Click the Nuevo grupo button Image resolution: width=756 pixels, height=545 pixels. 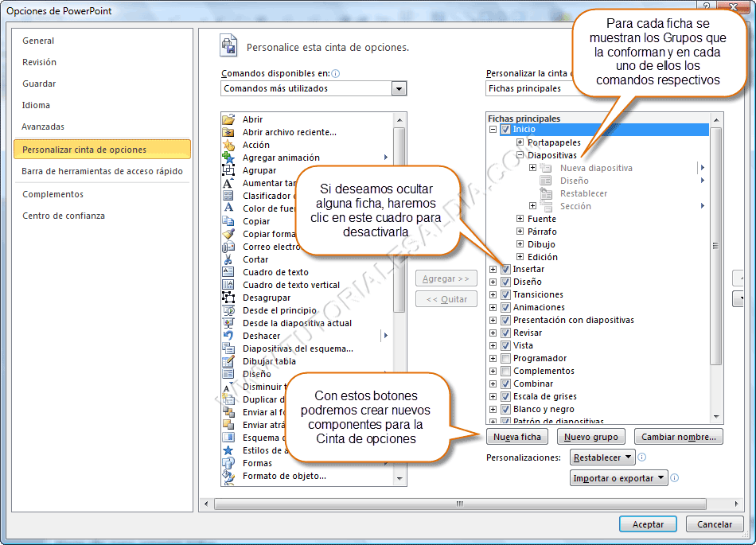point(591,437)
